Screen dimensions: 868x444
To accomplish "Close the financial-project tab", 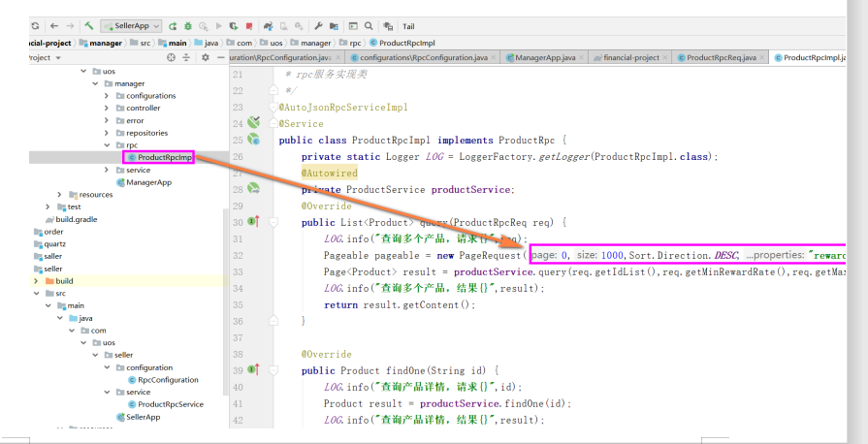I will 665,57.
